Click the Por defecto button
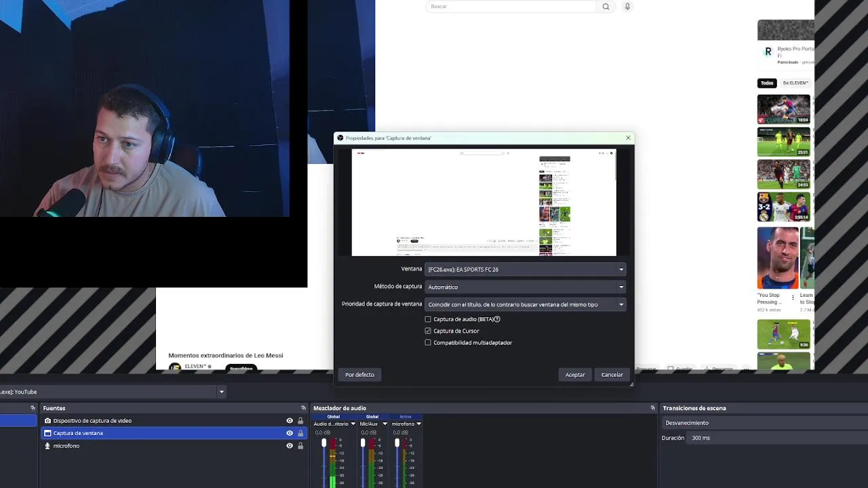Screen dimensions: 868x488 [359, 375]
